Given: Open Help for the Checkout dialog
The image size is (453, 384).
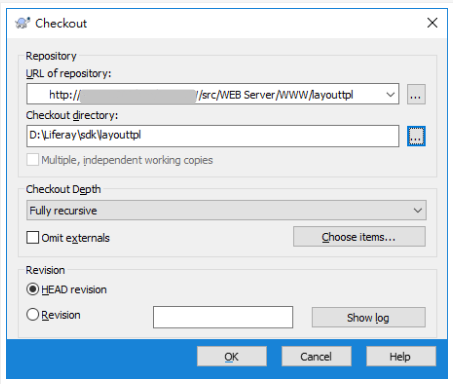Looking at the screenshot, I should click(401, 356).
